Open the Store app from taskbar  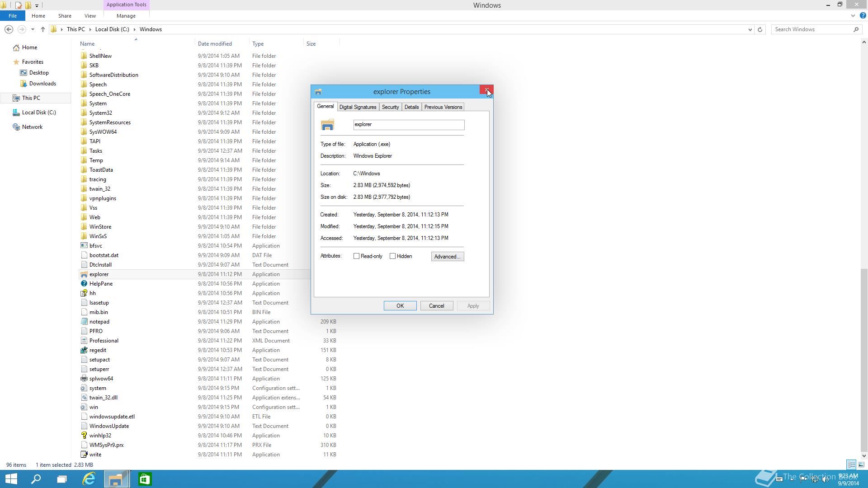coord(145,479)
